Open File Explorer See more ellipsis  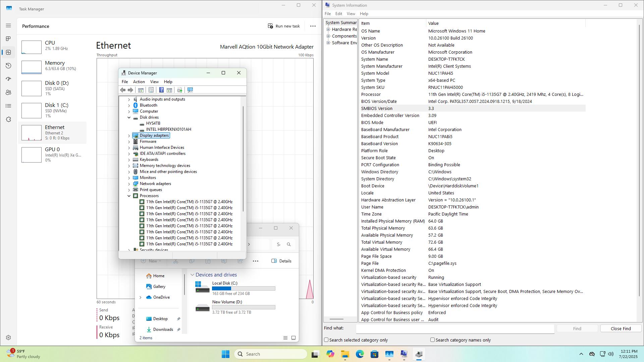256,261
